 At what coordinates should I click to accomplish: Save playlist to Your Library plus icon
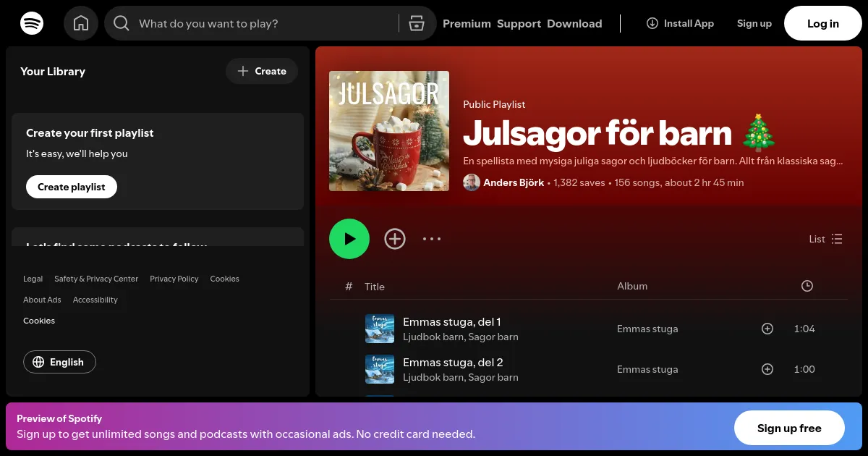tap(395, 239)
